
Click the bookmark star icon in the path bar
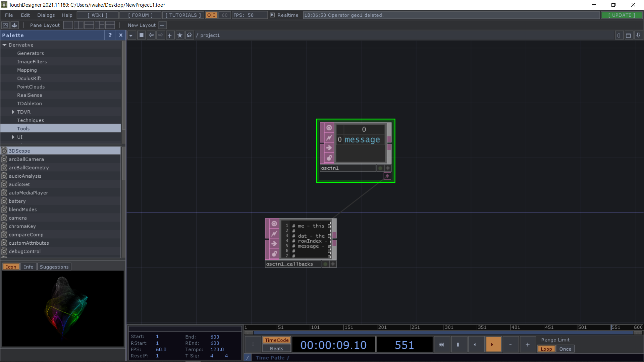coord(180,35)
